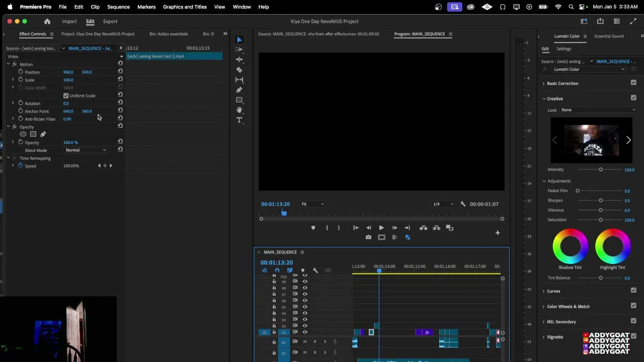Switch to the Essential Sound tab
Screen dimensions: 644x362
pyautogui.click(x=609, y=36)
